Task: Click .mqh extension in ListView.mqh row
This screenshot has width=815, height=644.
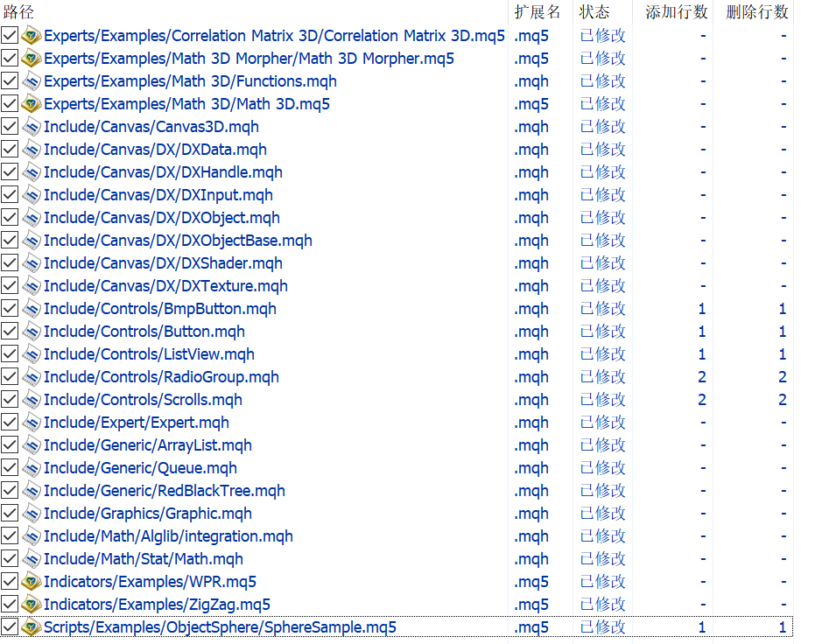Action: 531,354
